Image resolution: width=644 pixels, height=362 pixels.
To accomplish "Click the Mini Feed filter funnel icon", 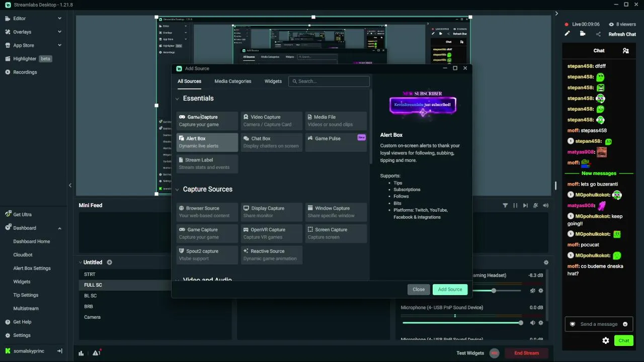I will (505, 205).
